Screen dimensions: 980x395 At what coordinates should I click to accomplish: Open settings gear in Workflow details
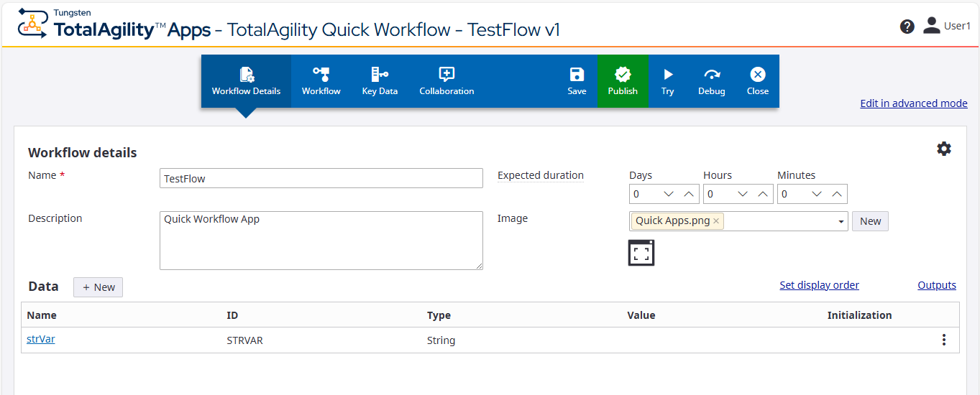[x=944, y=149]
